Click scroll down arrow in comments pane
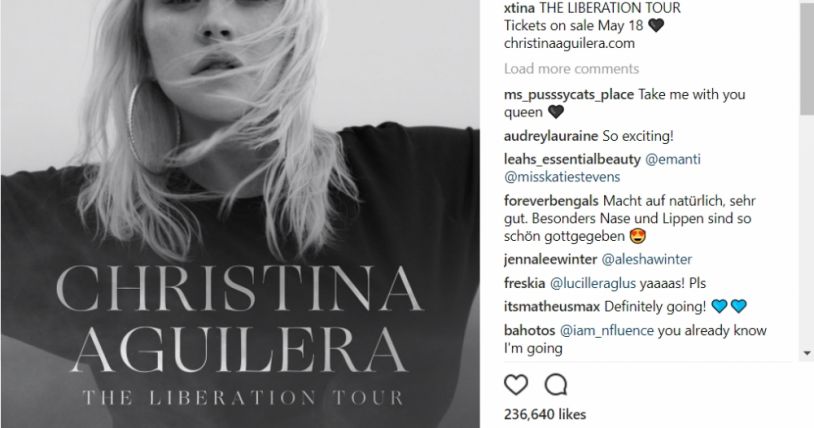The height and width of the screenshot is (428, 814). [x=807, y=353]
